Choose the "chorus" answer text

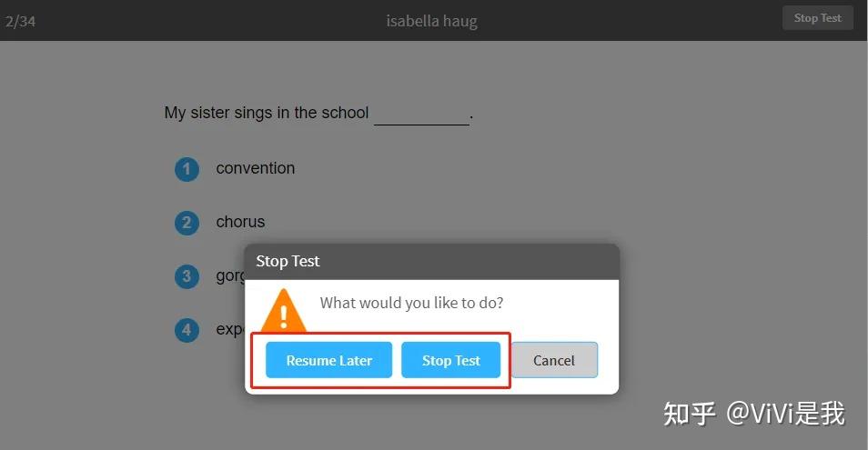(x=240, y=222)
